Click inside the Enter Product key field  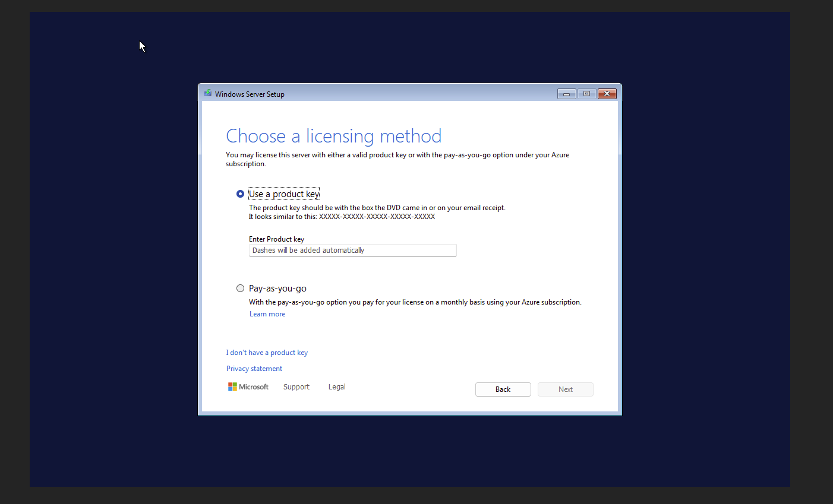click(352, 250)
